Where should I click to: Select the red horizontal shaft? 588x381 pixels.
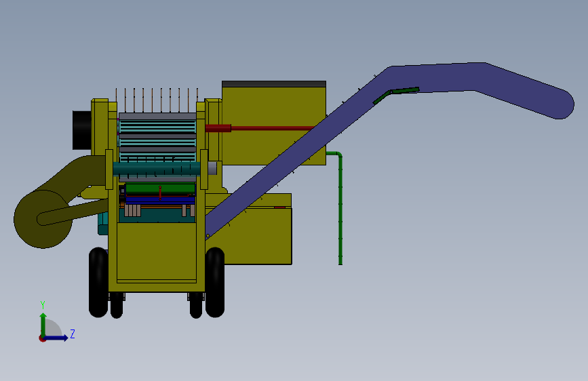point(259,128)
